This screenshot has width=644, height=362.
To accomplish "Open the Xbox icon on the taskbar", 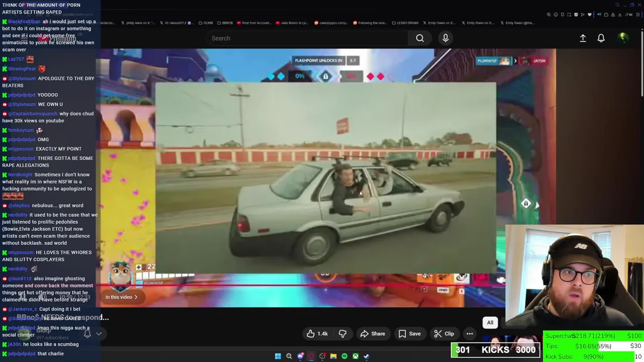I will pyautogui.click(x=355, y=356).
